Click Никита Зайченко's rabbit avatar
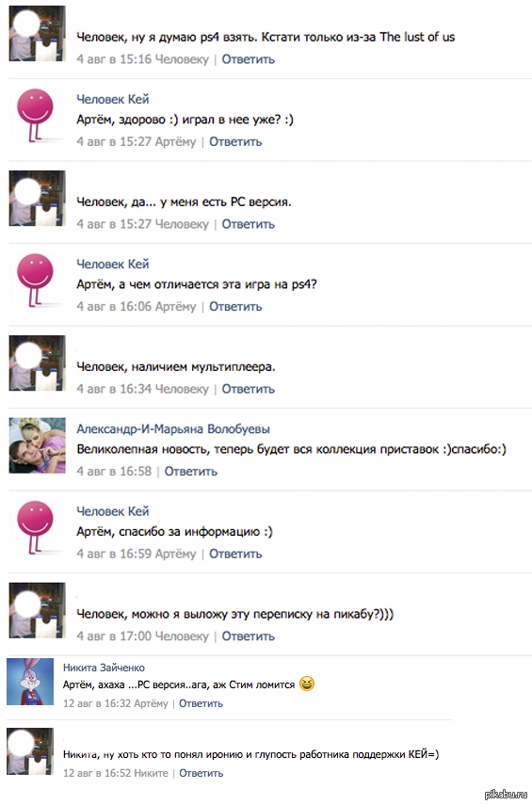Image resolution: width=532 pixels, height=805 pixels. [30, 682]
